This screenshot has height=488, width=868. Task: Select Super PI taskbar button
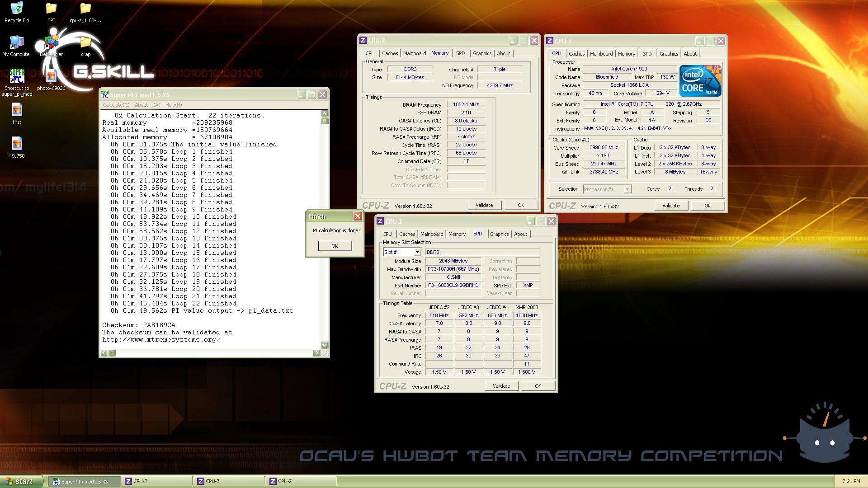(x=84, y=482)
